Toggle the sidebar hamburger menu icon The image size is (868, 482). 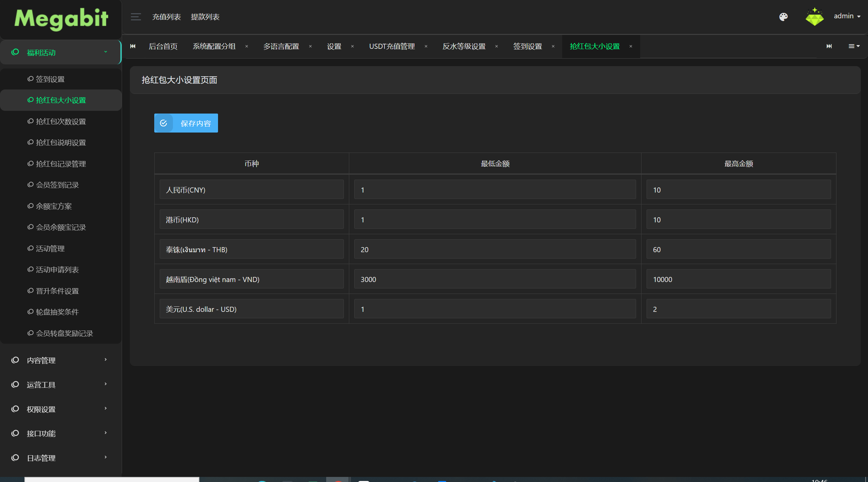tap(136, 17)
